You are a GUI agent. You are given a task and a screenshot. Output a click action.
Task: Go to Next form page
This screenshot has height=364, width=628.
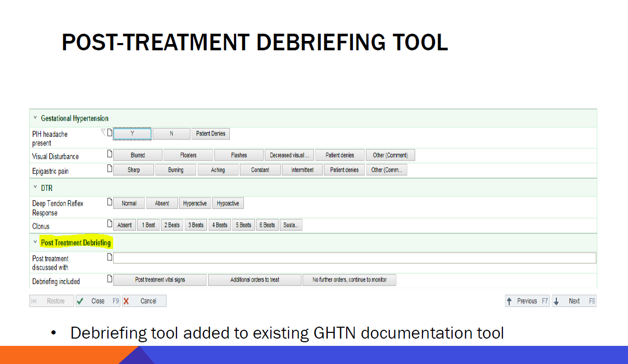574,301
